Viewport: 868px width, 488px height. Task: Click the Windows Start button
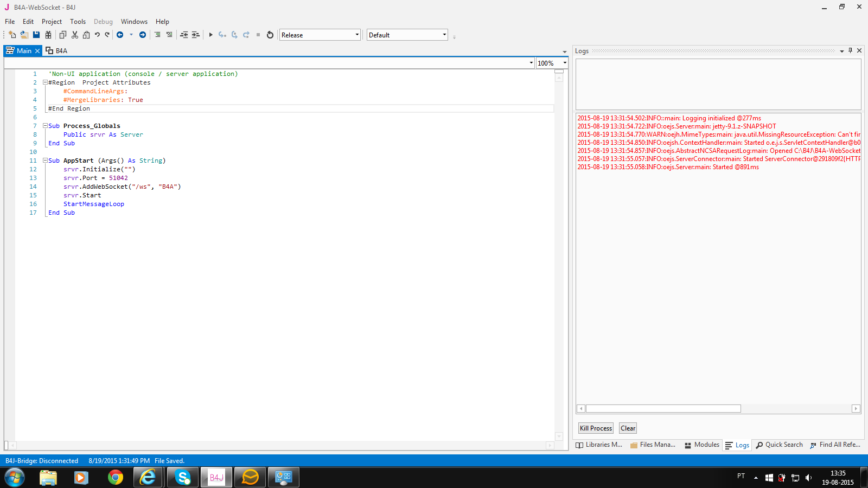(x=15, y=478)
